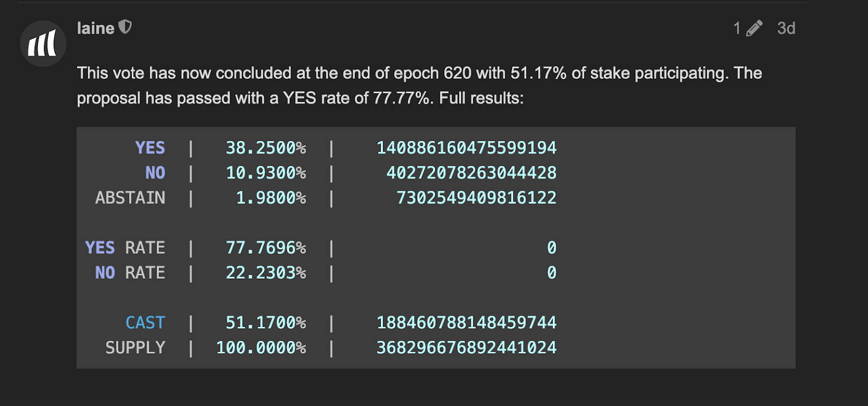Screen dimensions: 868x406
Task: Click the NO label in results table
Action: (155, 173)
